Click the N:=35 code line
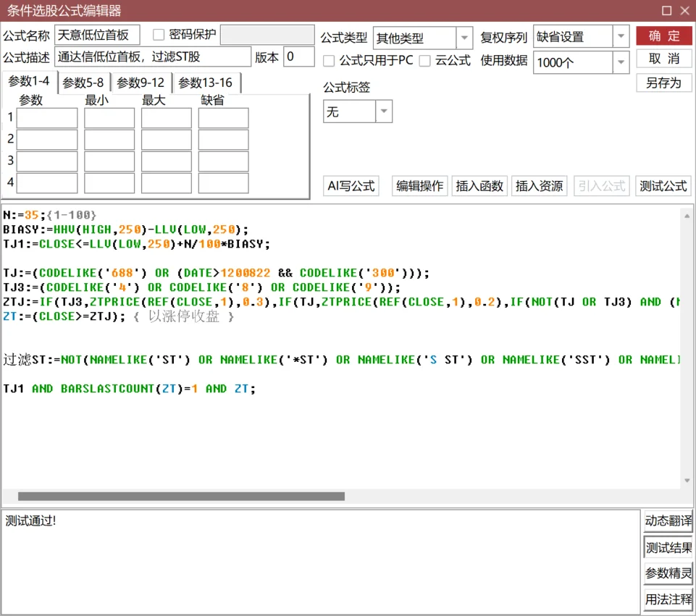Viewport: 696px width, 616px height. [x=49, y=215]
